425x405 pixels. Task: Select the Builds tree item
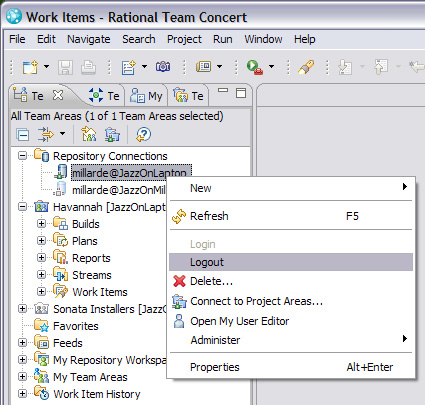point(86,224)
